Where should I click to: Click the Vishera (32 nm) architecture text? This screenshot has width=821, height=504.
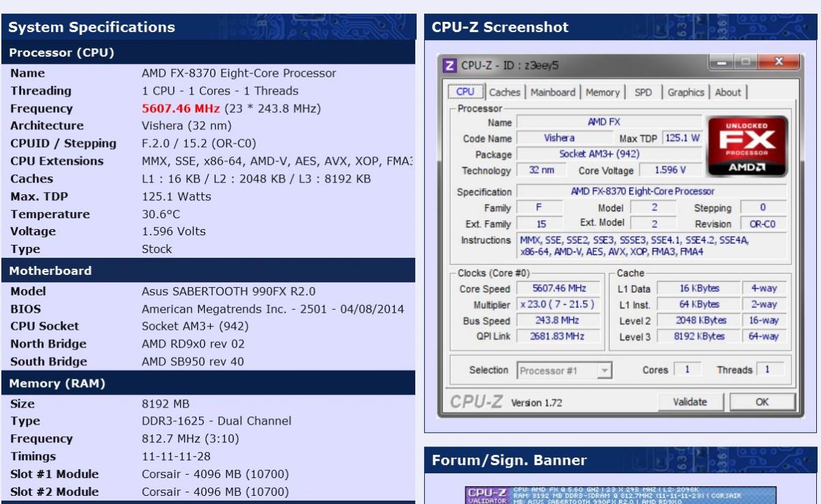tap(187, 126)
